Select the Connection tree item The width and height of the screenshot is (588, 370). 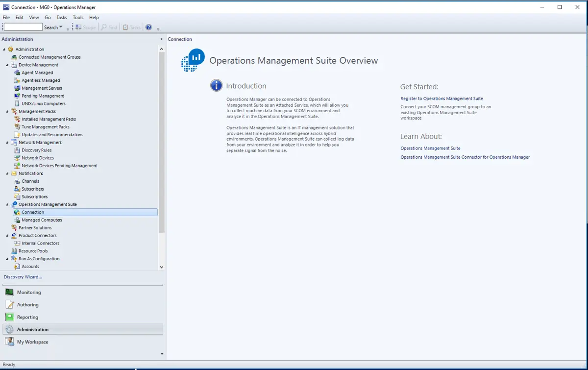pyautogui.click(x=85, y=212)
